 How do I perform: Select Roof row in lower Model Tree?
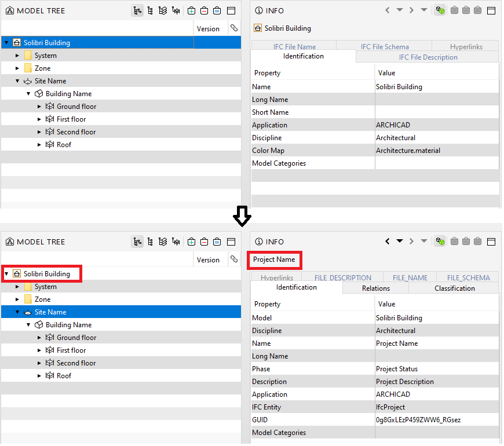coord(121,376)
